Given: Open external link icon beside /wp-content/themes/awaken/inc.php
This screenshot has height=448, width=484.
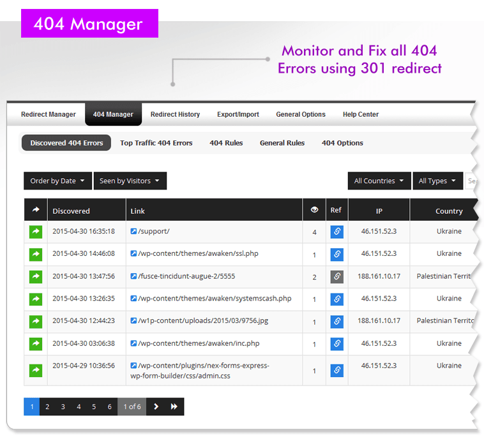Looking at the screenshot, I should pyautogui.click(x=133, y=343).
